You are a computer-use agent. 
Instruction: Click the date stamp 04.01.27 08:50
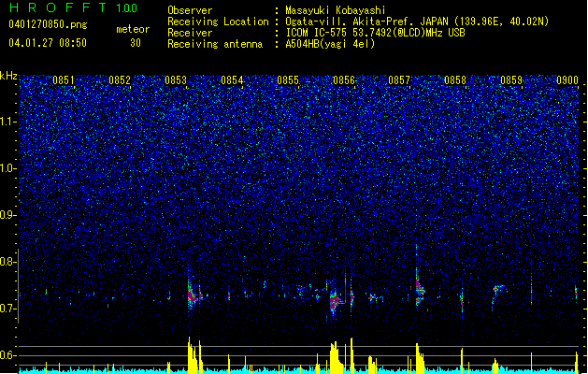(48, 43)
